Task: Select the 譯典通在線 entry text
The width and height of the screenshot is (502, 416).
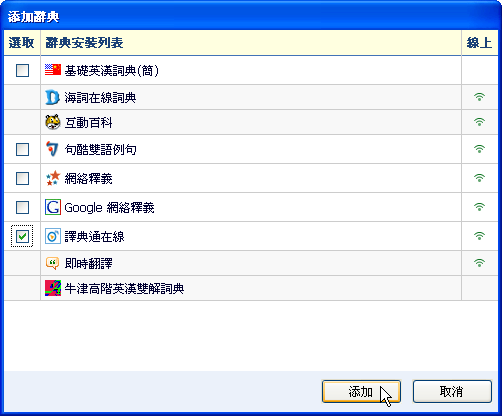Action: pos(94,236)
